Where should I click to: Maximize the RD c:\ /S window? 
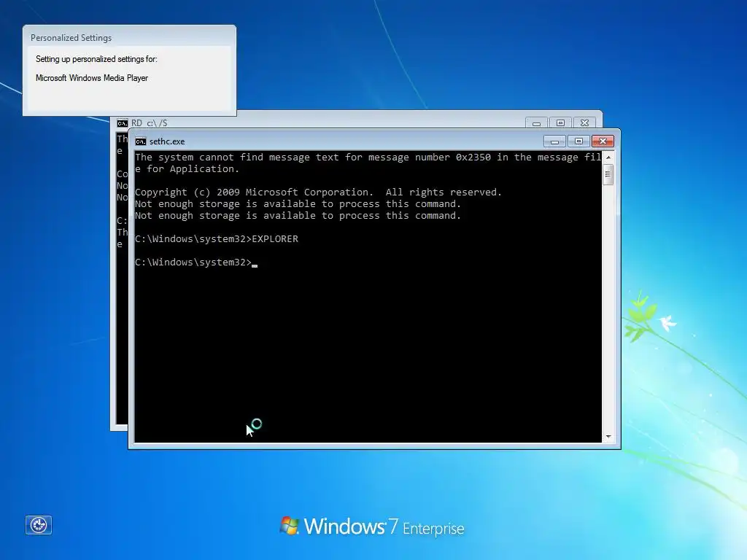pyautogui.click(x=561, y=122)
